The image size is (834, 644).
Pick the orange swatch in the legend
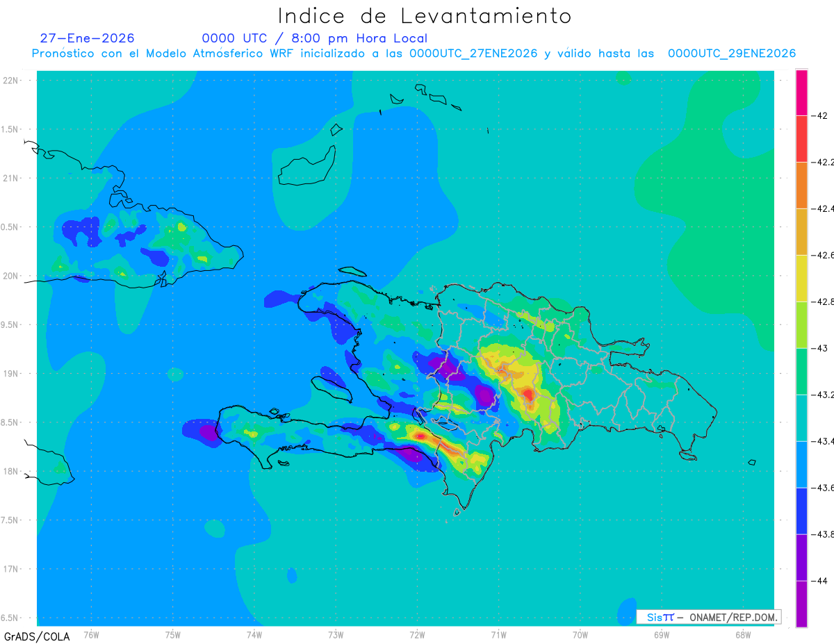(x=801, y=185)
